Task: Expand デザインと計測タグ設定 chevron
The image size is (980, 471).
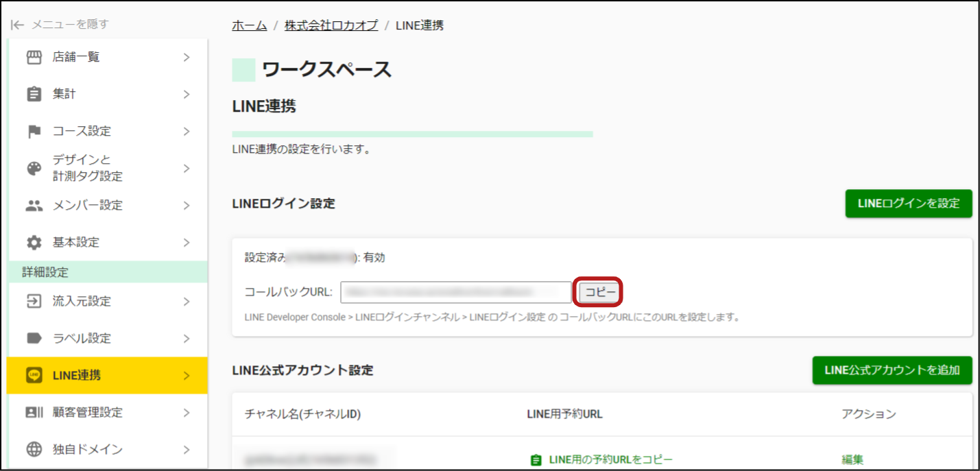Action: pos(186,169)
